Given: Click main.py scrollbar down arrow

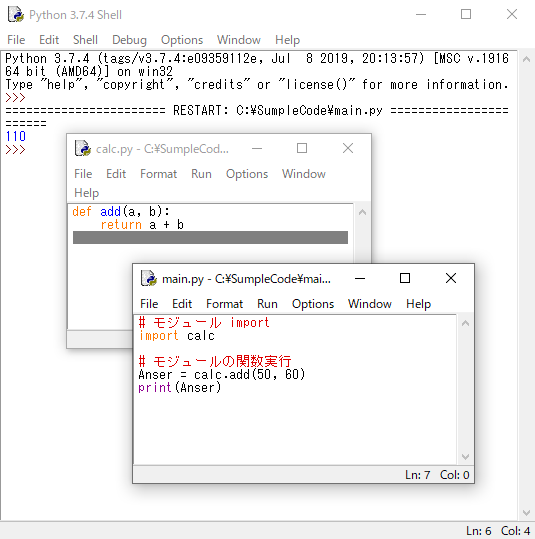Looking at the screenshot, I should [465, 456].
